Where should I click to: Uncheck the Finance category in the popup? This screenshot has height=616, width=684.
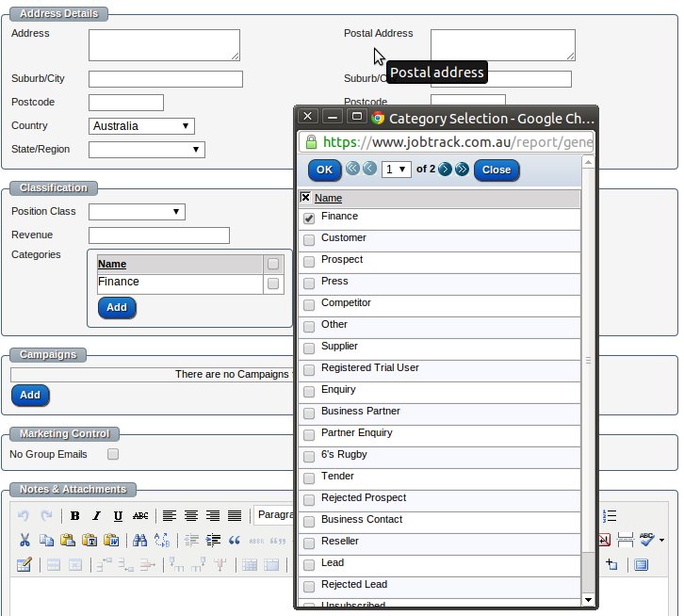[x=309, y=219]
